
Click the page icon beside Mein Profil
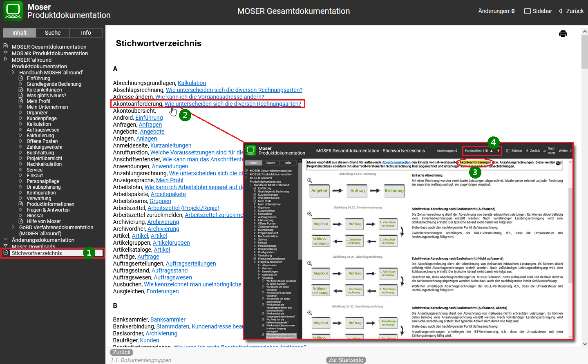pyautogui.click(x=21, y=101)
